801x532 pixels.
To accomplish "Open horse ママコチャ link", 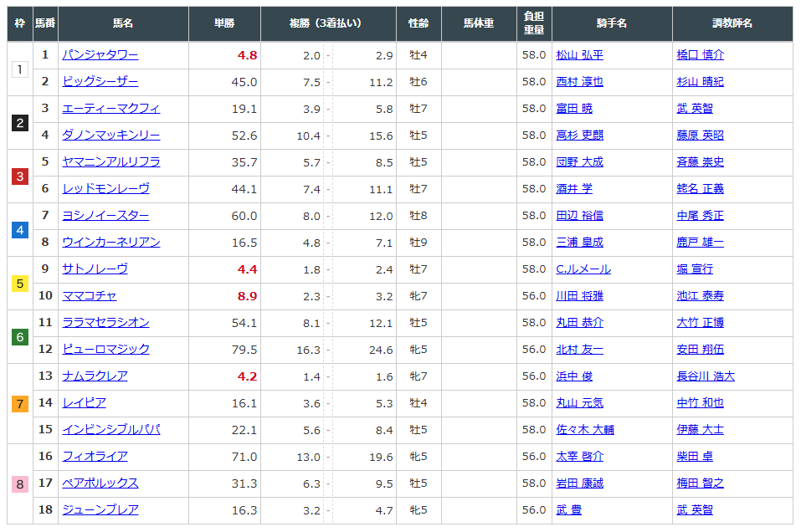I will coord(89,296).
